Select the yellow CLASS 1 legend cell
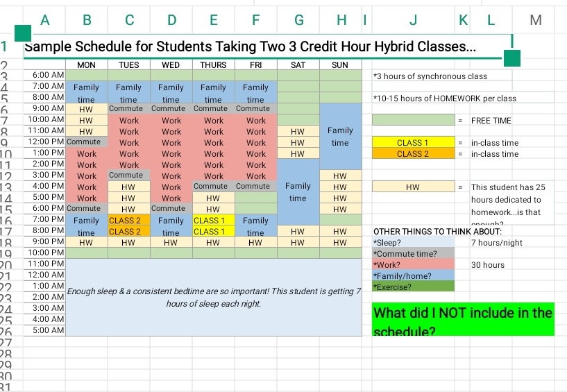The image size is (567, 392). click(414, 142)
